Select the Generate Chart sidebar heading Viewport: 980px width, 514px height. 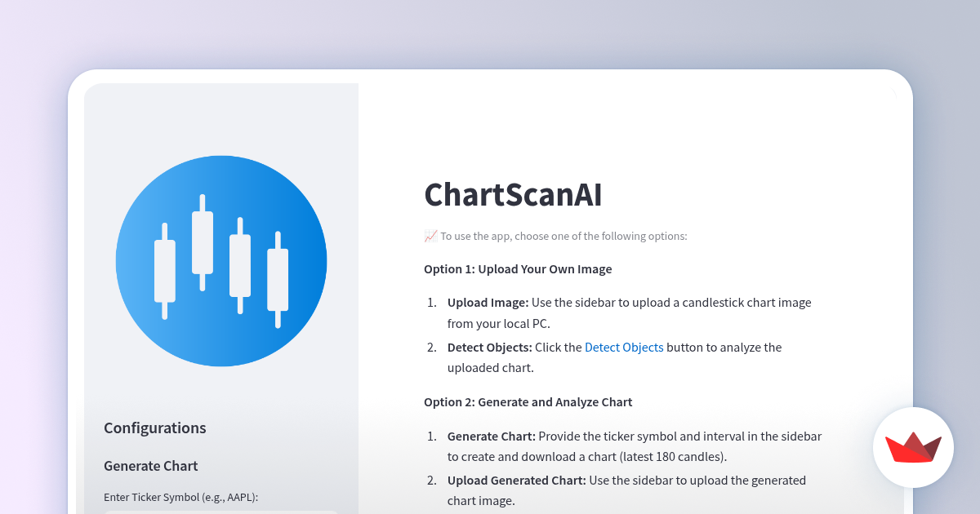[150, 466]
